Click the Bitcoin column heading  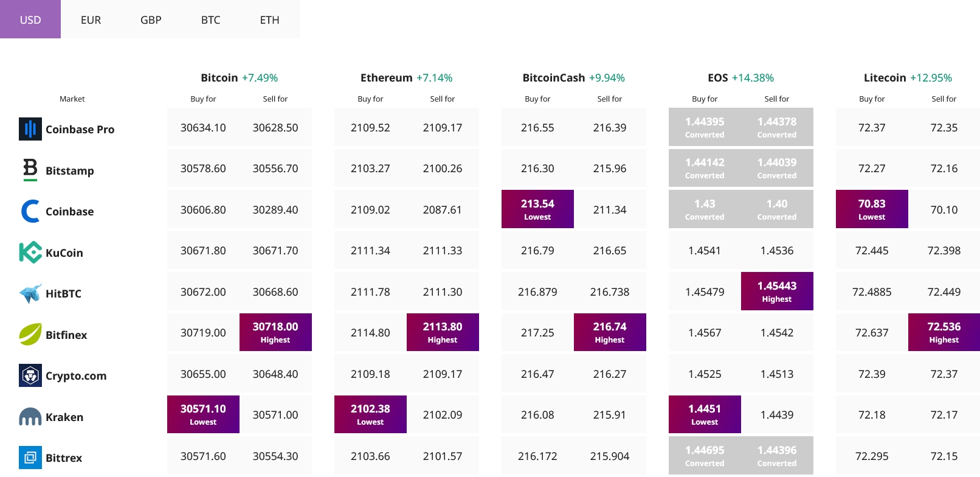(x=219, y=78)
